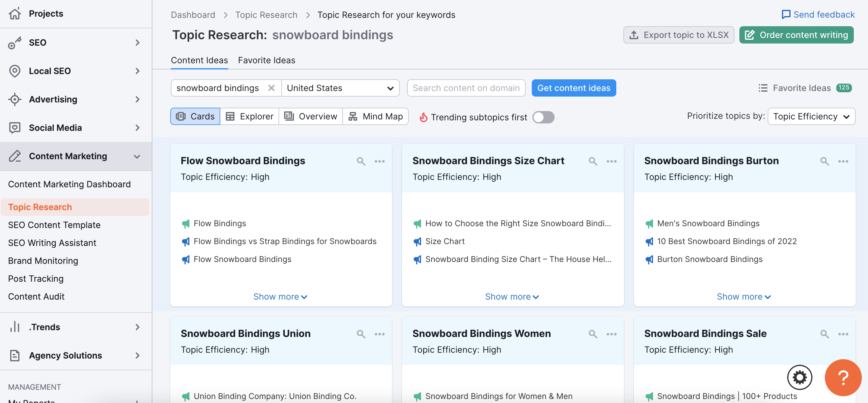Open ellipsis menu on Snowboard Bindings Sale card

[843, 334]
